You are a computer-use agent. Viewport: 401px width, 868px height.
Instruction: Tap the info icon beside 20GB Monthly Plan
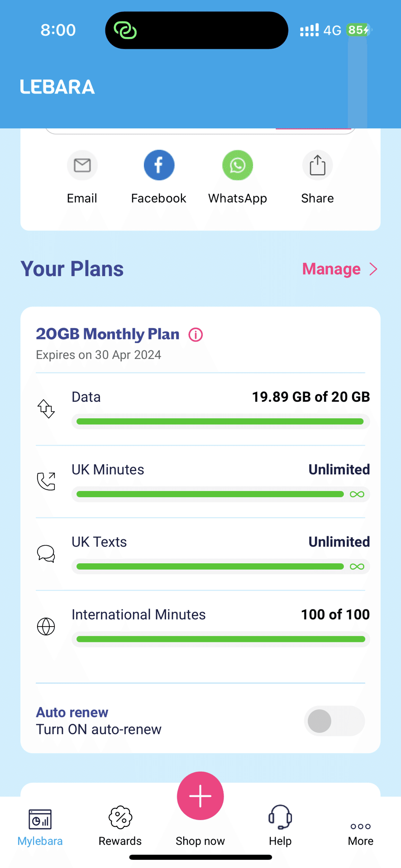coord(196,335)
